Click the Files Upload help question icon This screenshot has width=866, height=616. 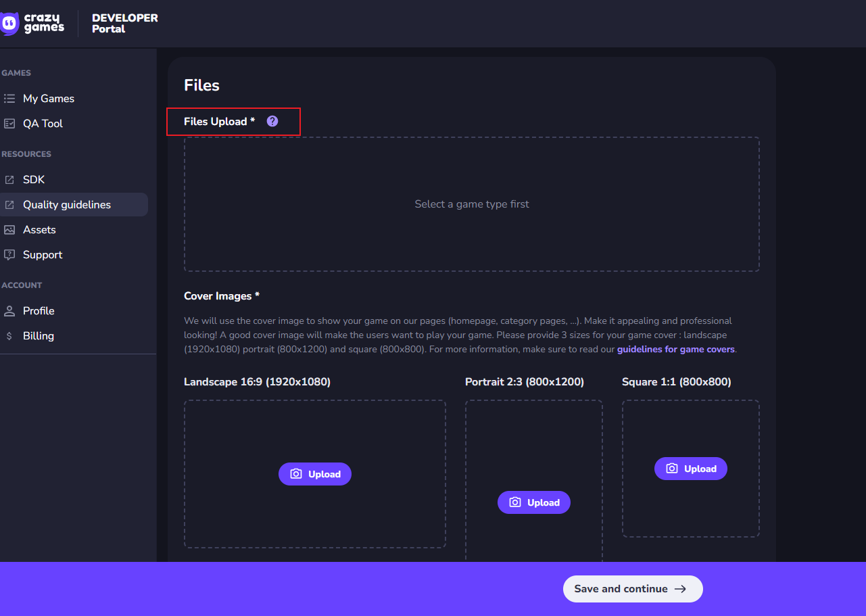(272, 121)
